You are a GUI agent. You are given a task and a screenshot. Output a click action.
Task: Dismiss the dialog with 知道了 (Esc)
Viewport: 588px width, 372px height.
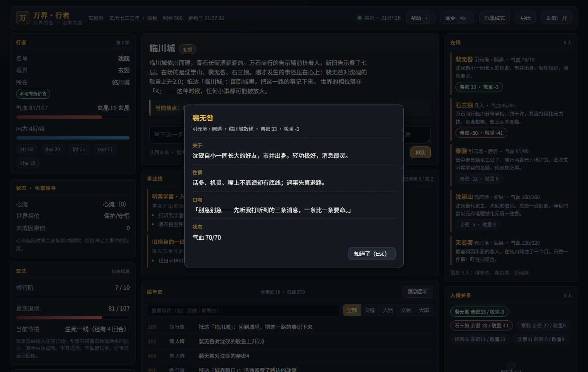click(372, 254)
